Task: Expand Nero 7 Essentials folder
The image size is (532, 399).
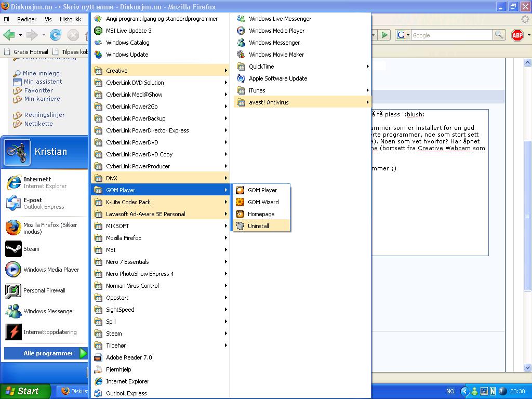Action: coord(160,262)
